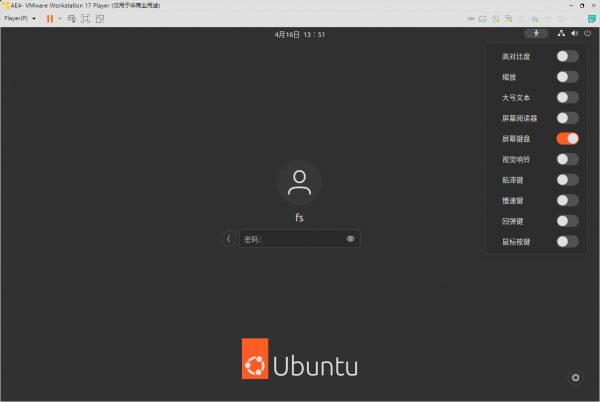Click the gear icon at bottom right
The image size is (600, 402).
(575, 377)
